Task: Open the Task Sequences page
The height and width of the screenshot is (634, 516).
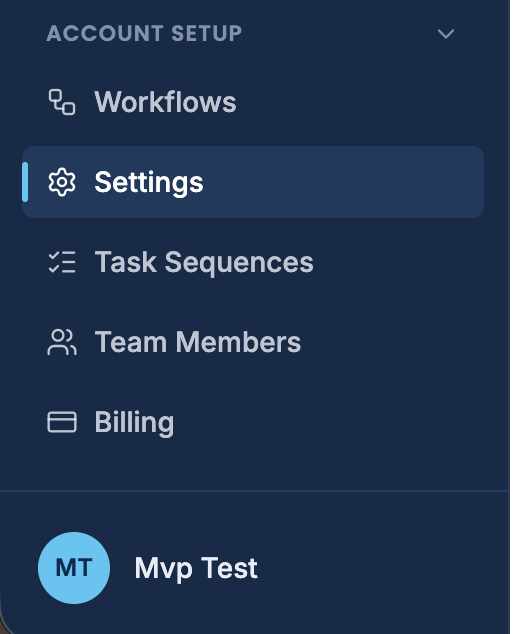Action: click(x=253, y=262)
